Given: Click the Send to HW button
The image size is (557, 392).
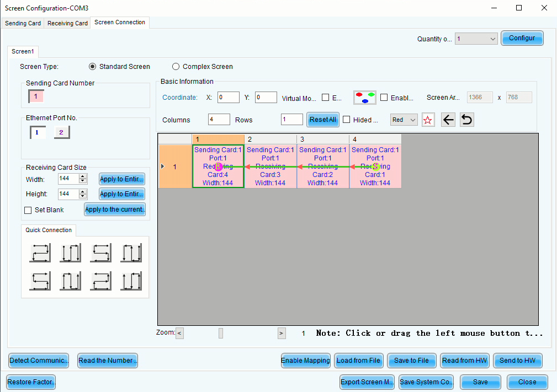Looking at the screenshot, I should click(517, 361).
